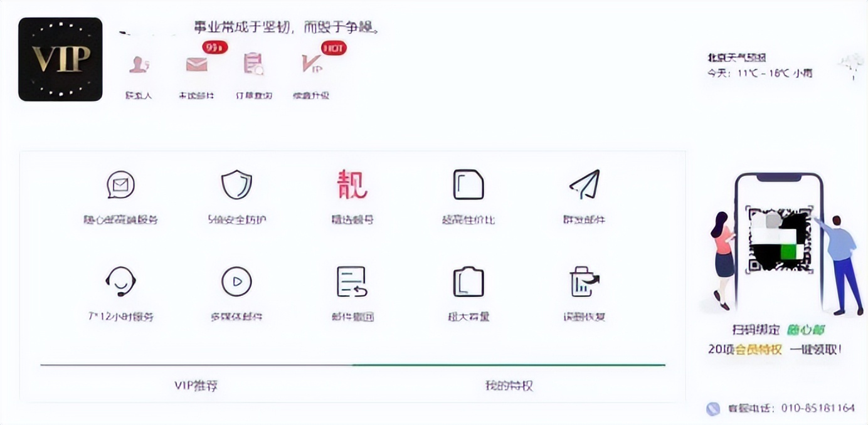Click the 订单查询 text label
Screen dimensions: 868x425
tap(254, 96)
